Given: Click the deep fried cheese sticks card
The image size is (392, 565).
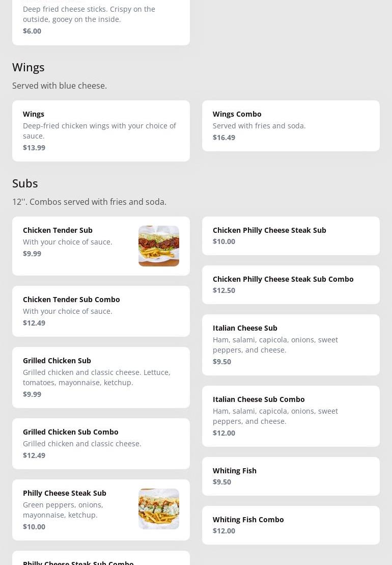Looking at the screenshot, I should click(101, 20).
